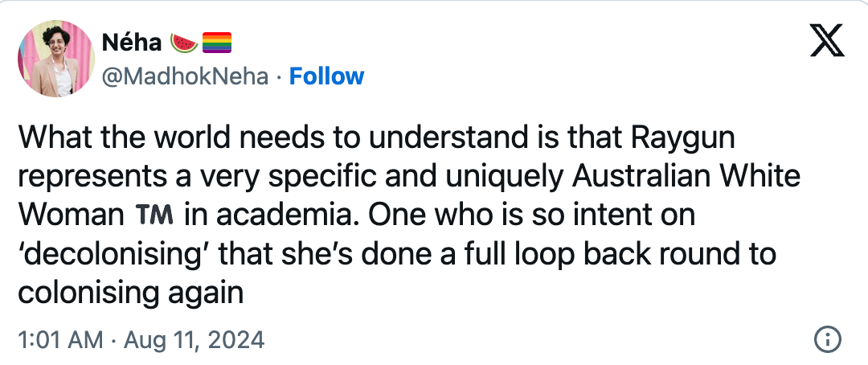Click the quoted word 'decolonising'
Image resolution: width=868 pixels, height=365 pixels.
(111, 254)
